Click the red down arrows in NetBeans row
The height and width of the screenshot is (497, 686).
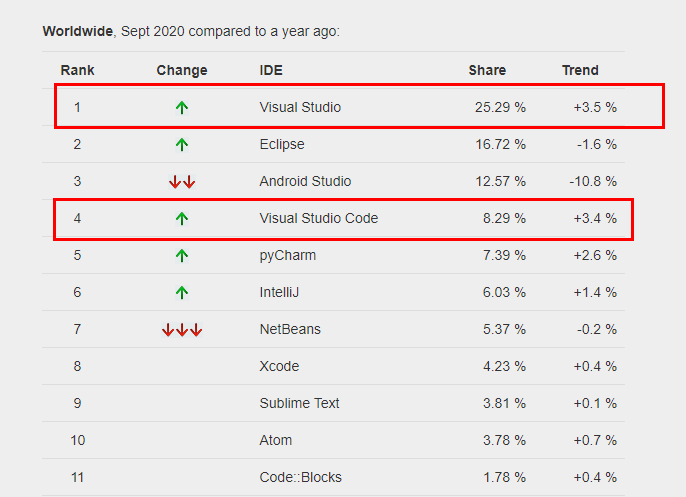[182, 329]
